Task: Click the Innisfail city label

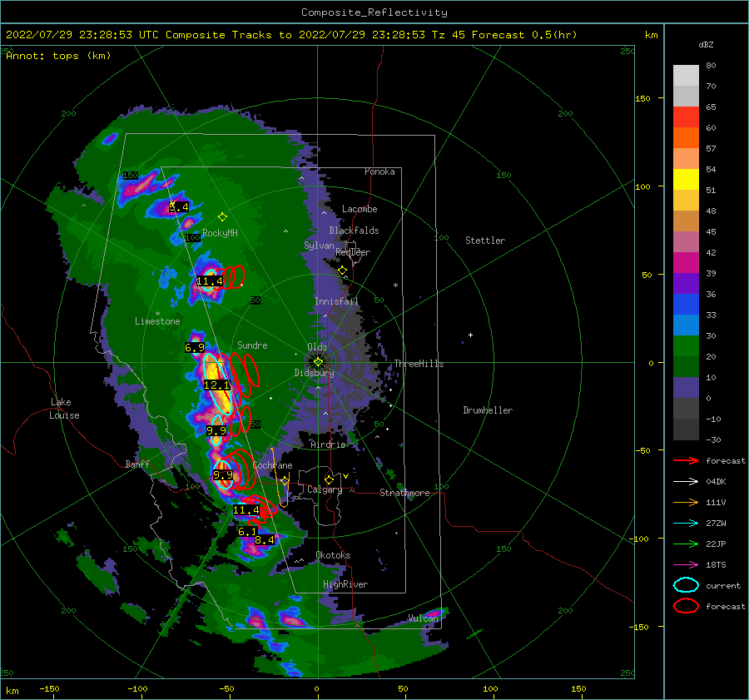Action: coord(336,301)
